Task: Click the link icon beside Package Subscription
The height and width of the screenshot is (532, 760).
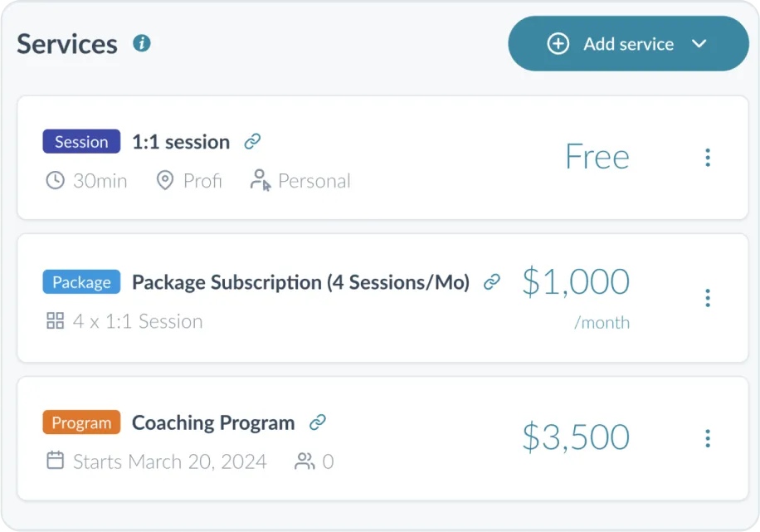Action: coord(491,281)
